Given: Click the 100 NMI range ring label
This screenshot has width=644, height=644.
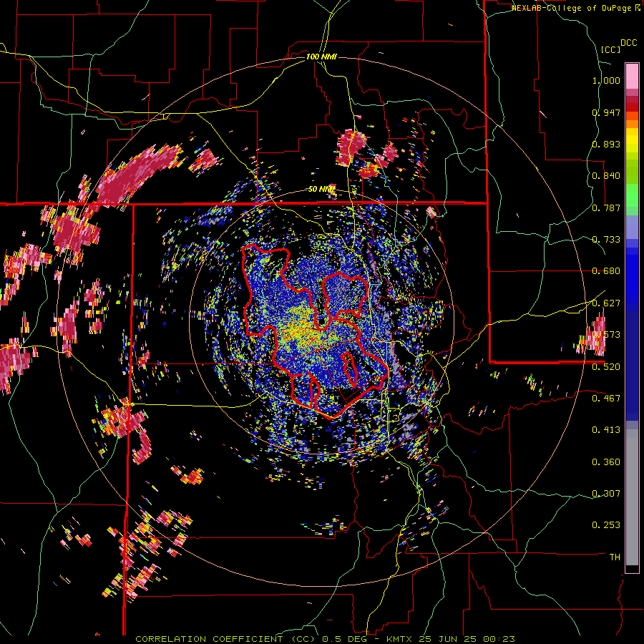Looking at the screenshot, I should (x=321, y=57).
